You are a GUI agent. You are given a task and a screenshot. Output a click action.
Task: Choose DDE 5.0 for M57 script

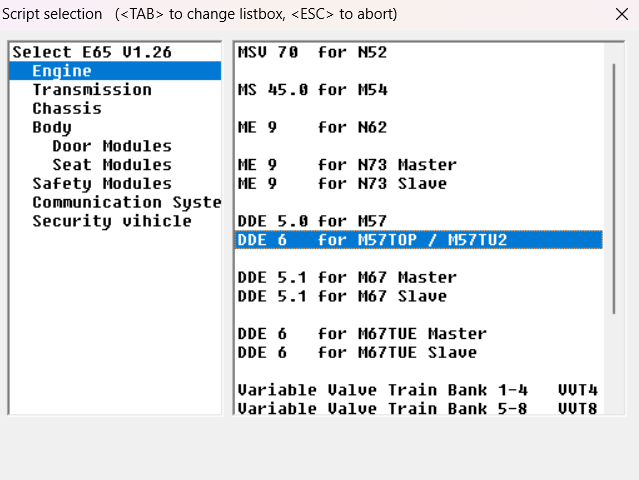[419, 221]
